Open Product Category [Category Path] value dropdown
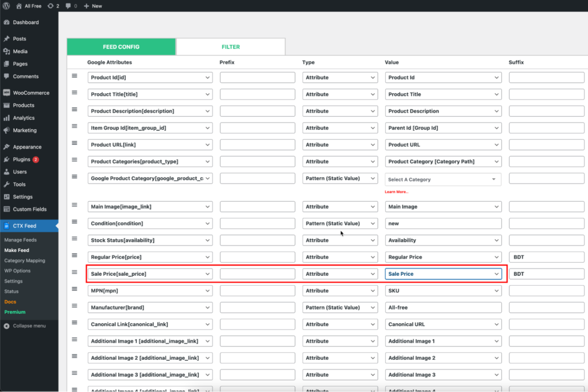Image resolution: width=588 pixels, height=392 pixels. [x=443, y=162]
